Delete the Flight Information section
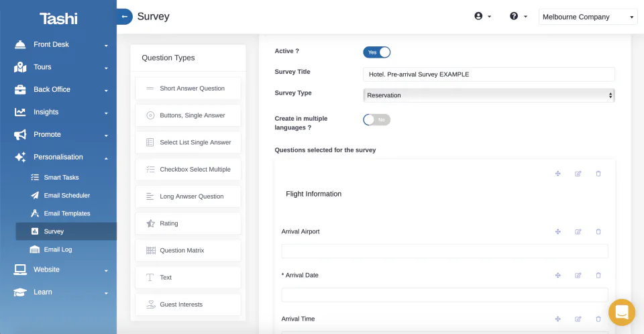Image resolution: width=644 pixels, height=334 pixels. pyautogui.click(x=598, y=174)
